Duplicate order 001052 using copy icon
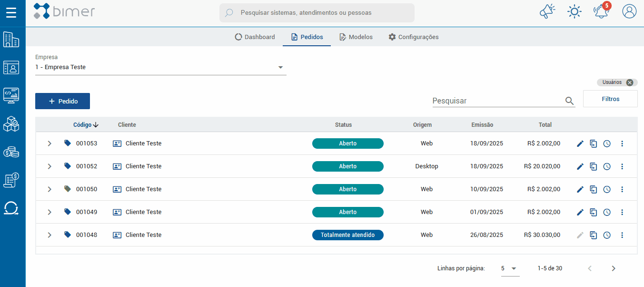 click(x=593, y=166)
